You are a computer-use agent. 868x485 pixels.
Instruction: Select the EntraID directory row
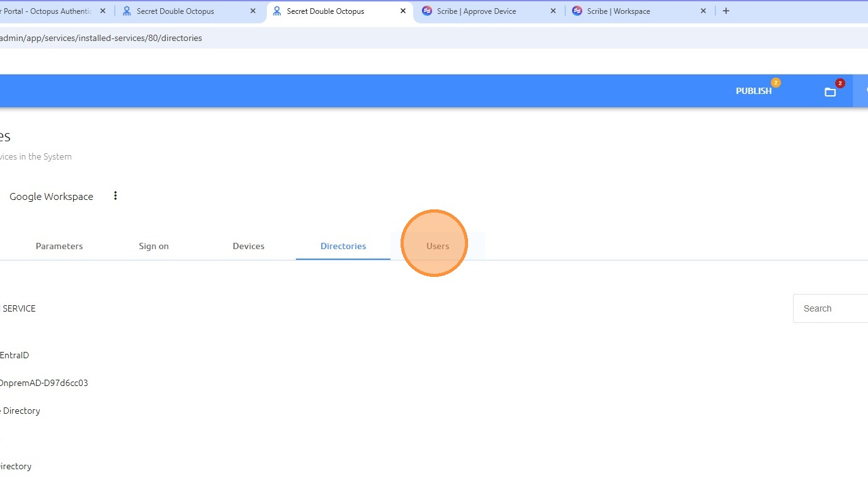pyautogui.click(x=15, y=355)
